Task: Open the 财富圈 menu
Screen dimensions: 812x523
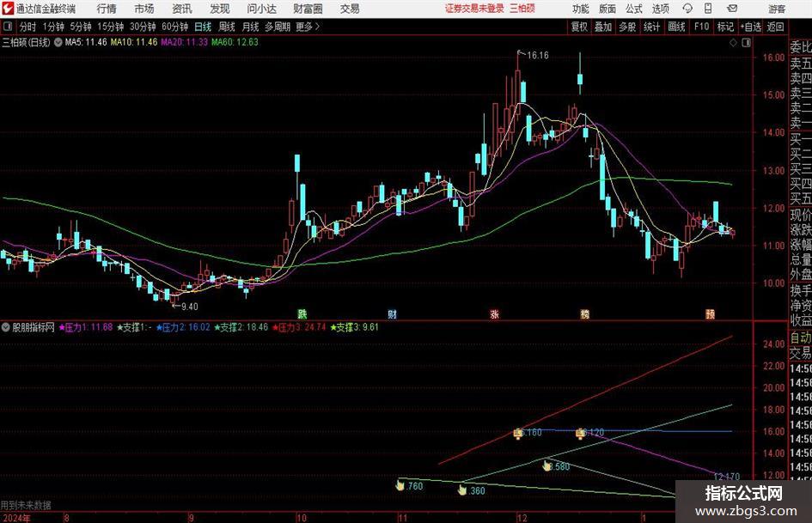Action: pyautogui.click(x=308, y=9)
